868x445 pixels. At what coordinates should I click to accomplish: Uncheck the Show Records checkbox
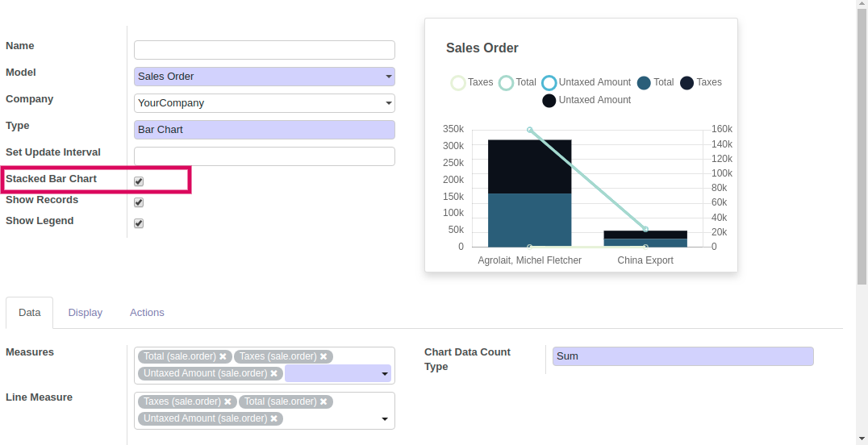point(139,202)
